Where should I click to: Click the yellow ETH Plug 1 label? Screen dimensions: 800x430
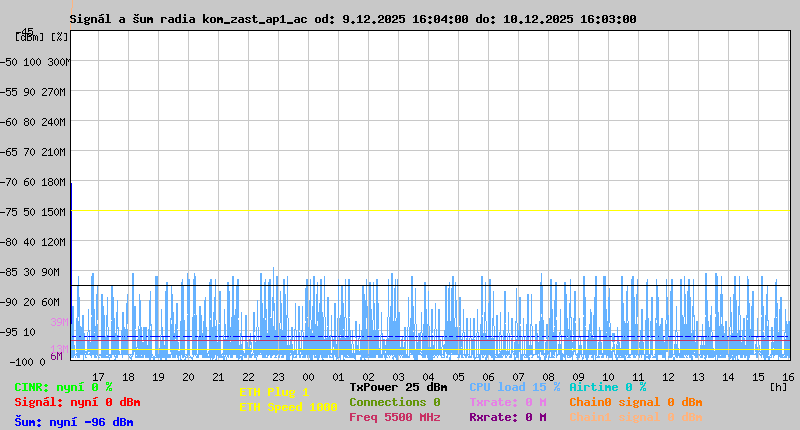[274, 392]
